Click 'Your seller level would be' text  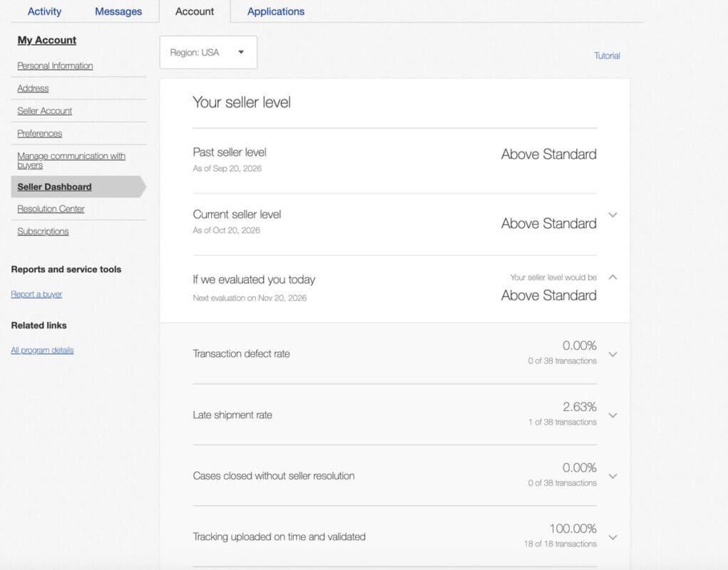coord(553,277)
